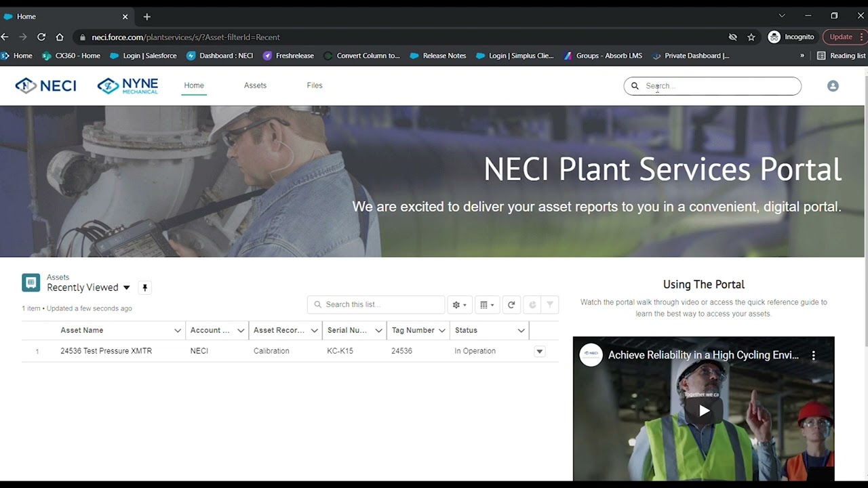Click the global Search field

[713, 86]
